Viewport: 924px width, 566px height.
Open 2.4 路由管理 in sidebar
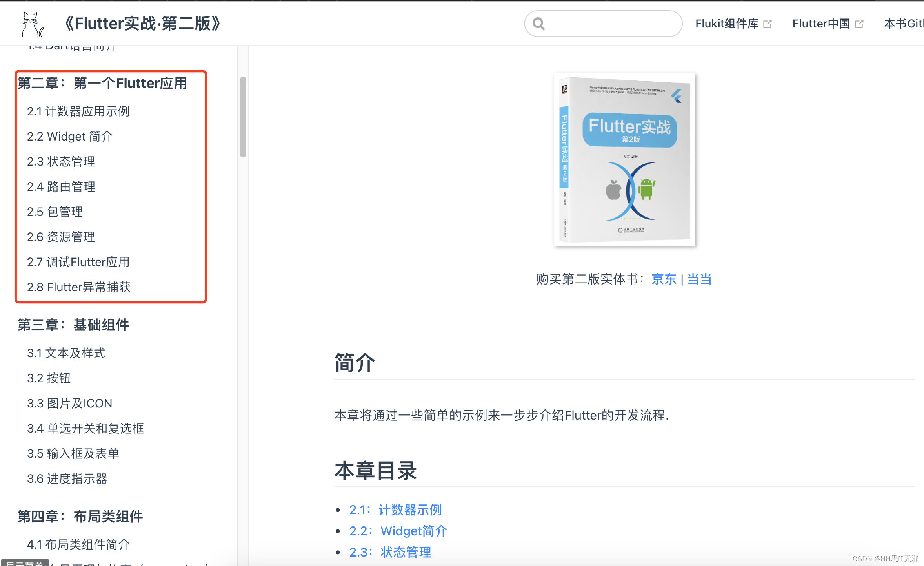click(61, 187)
